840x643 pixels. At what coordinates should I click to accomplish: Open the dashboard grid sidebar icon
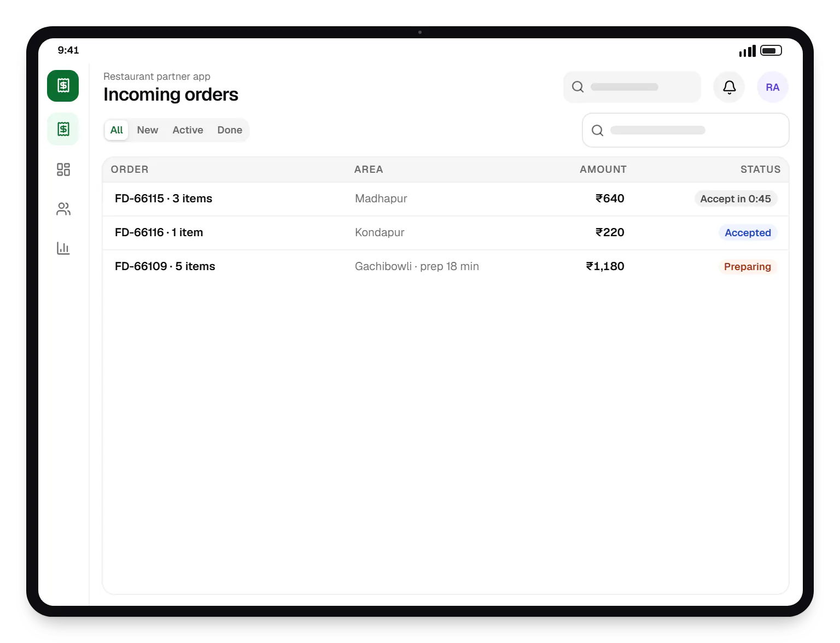tap(63, 169)
